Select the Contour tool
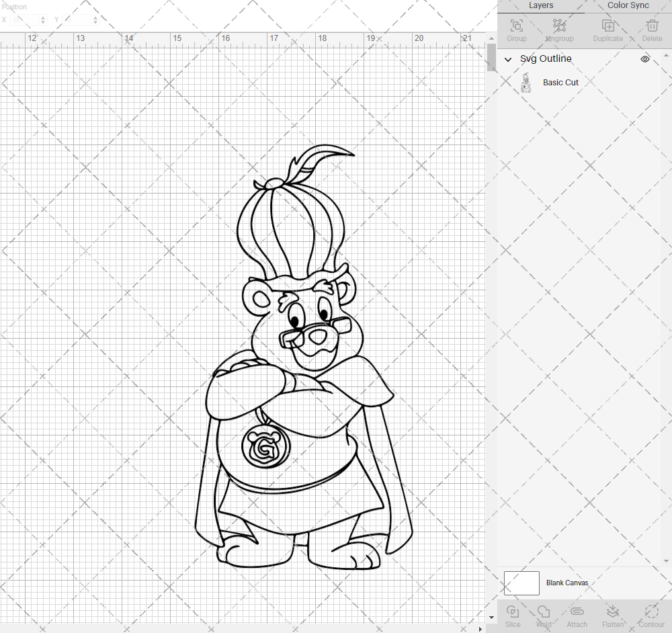The width and height of the screenshot is (672, 633). 650,614
